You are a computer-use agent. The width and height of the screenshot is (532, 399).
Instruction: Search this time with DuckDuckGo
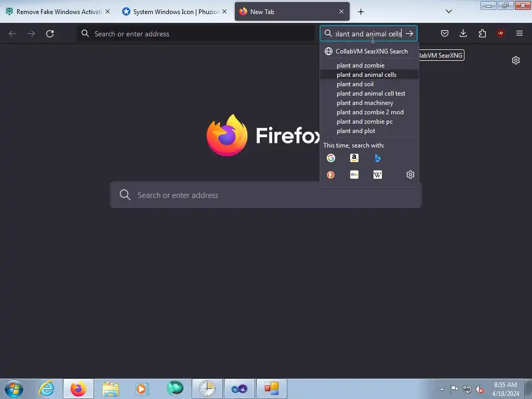tap(331, 175)
